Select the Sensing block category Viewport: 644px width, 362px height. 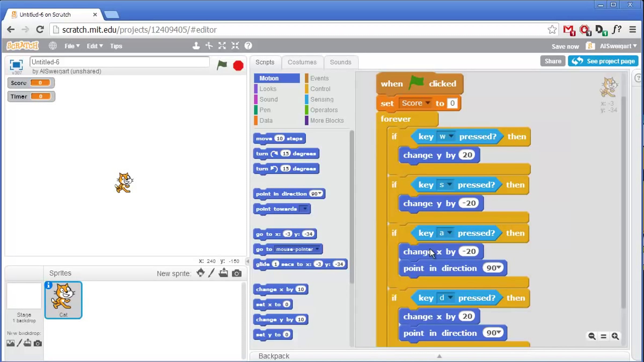[x=328, y=99]
